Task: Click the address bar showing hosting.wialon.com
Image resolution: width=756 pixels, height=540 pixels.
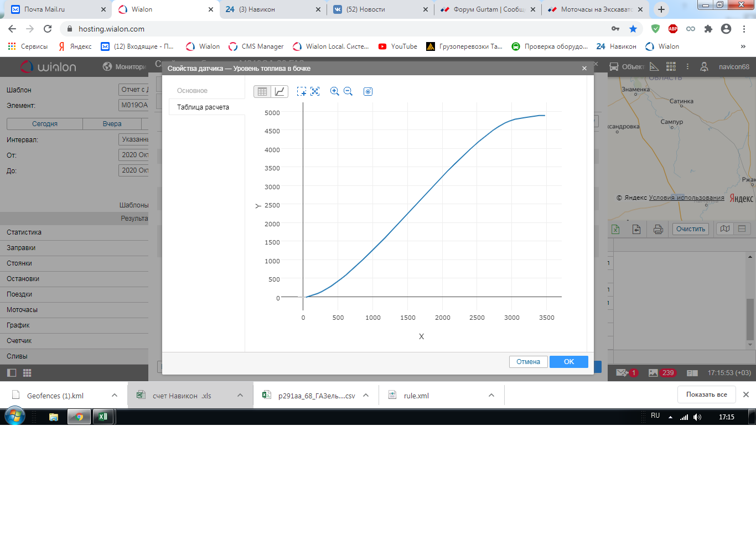Action: click(x=332, y=29)
